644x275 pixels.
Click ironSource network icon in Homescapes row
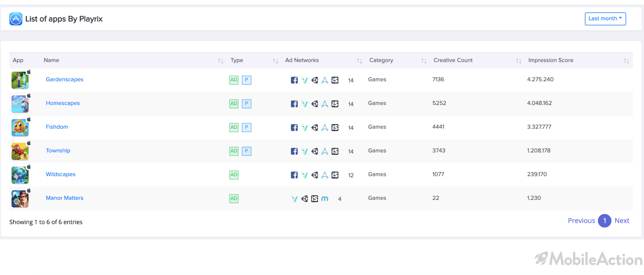tap(335, 104)
